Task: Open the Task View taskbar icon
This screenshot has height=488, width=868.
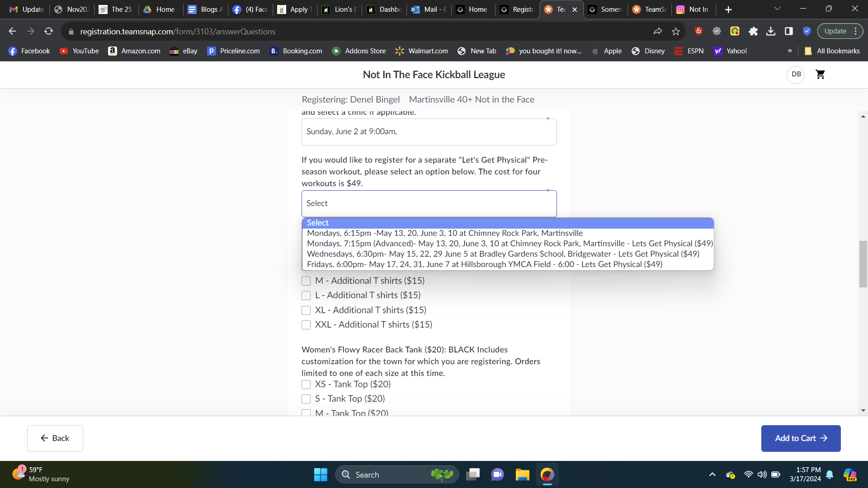Action: [473, 474]
